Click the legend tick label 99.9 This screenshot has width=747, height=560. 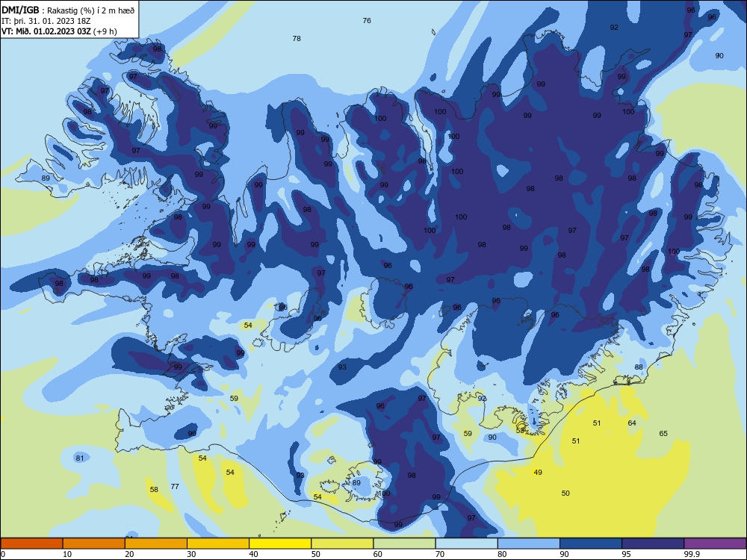(x=692, y=554)
